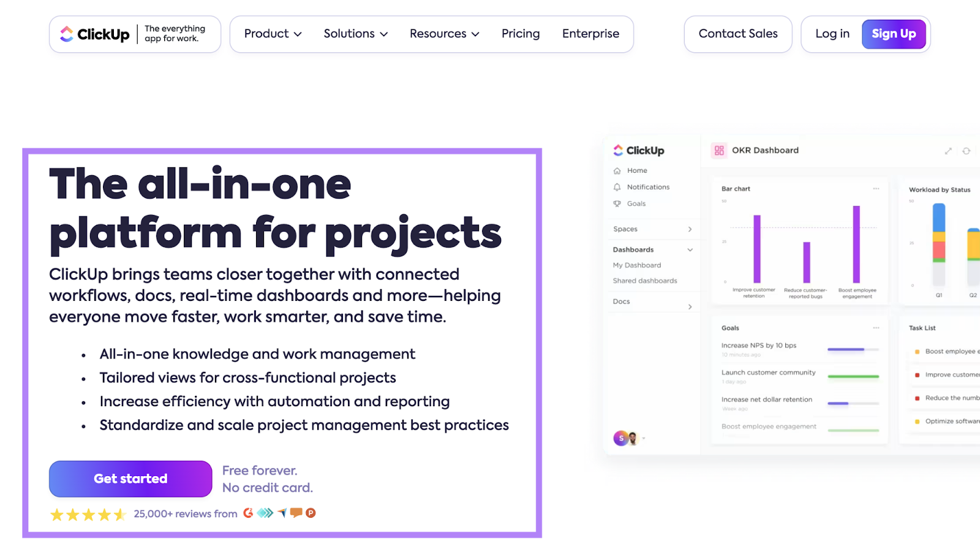
Task: Refresh the dashboard with the sync icon
Action: click(x=967, y=150)
